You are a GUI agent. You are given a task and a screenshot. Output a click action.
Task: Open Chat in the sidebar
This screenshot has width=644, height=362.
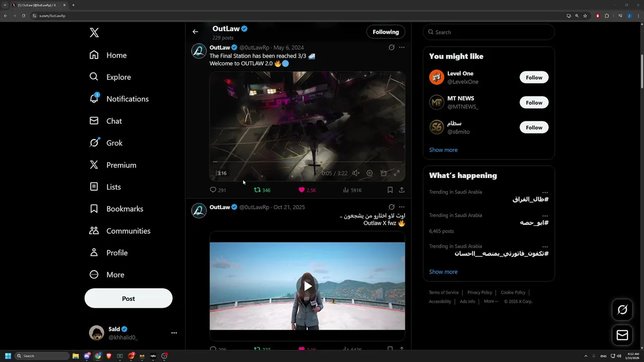[106, 121]
